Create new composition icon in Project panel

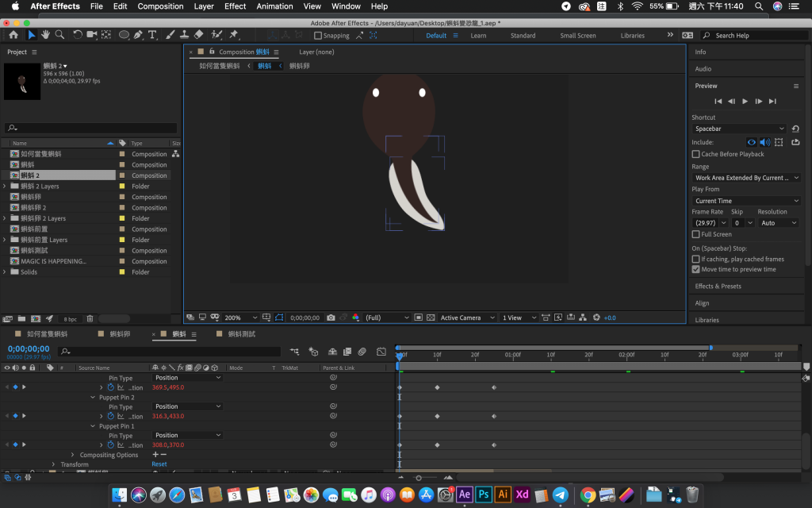(x=36, y=319)
